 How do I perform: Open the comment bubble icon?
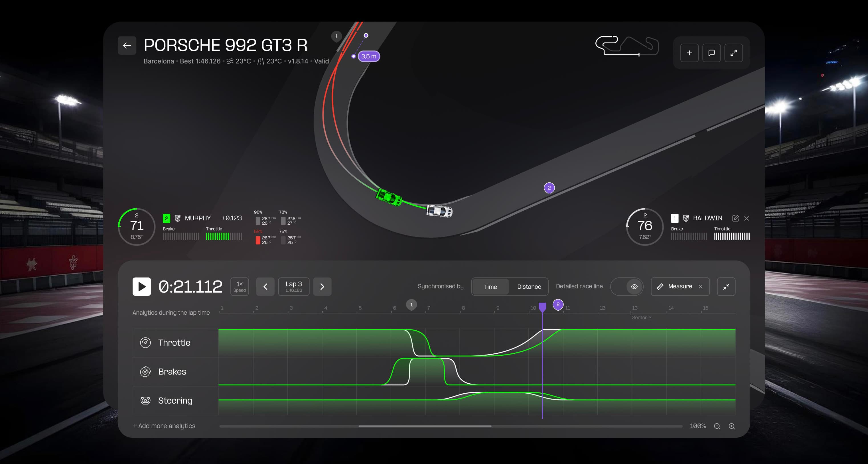711,53
